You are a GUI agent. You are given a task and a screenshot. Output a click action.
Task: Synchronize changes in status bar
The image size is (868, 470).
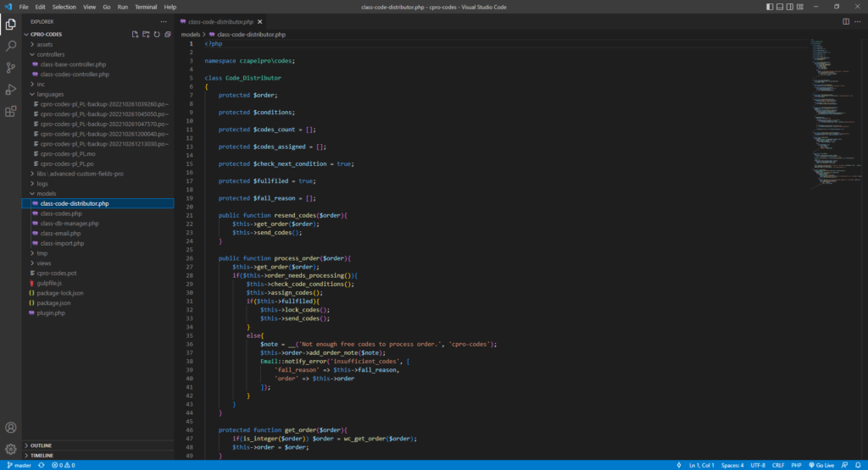(42, 465)
